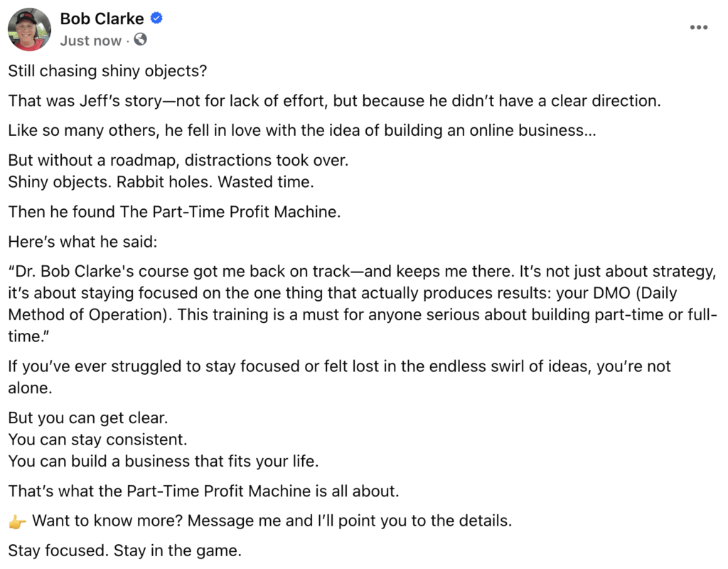Click the 'Just now' timestamp
Image resolution: width=728 pixels, height=569 pixels.
[90, 41]
